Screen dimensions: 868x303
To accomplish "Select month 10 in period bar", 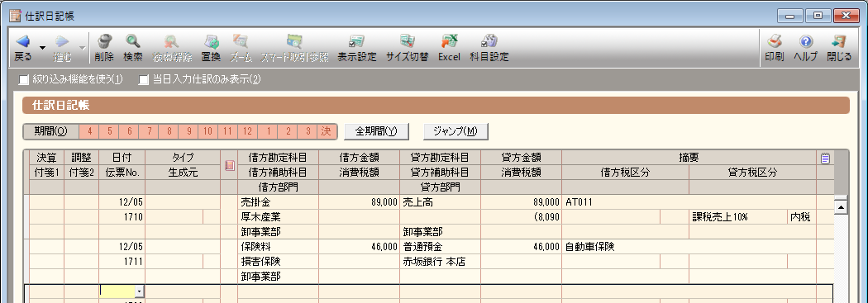I will pyautogui.click(x=207, y=132).
